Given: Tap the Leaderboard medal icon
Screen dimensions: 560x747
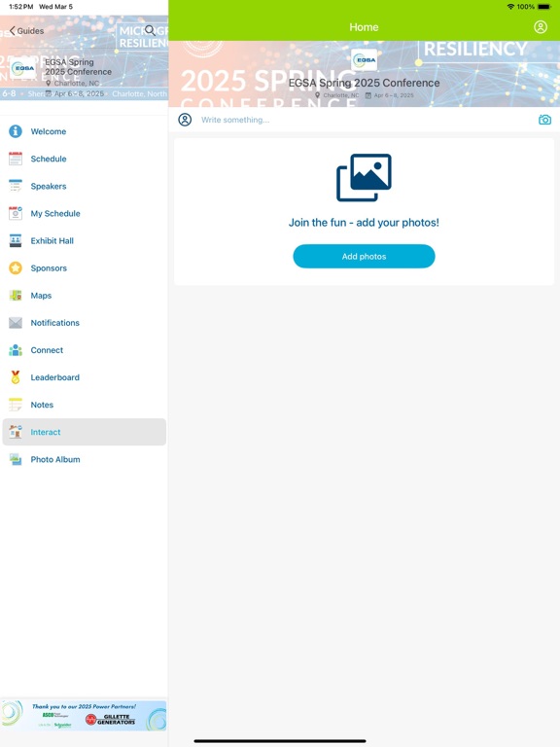Looking at the screenshot, I should pos(16,377).
